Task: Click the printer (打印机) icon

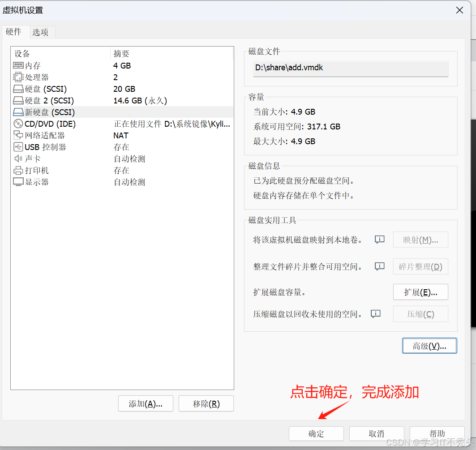Action: coord(18,170)
